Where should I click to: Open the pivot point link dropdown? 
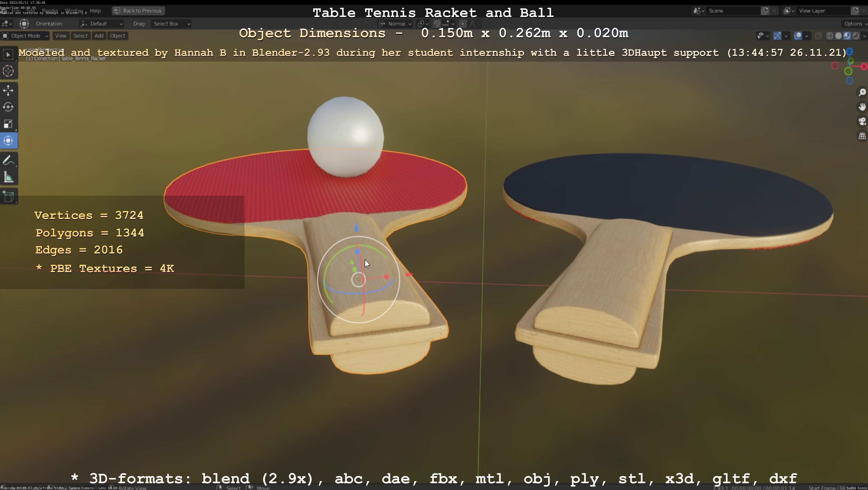[x=423, y=23]
